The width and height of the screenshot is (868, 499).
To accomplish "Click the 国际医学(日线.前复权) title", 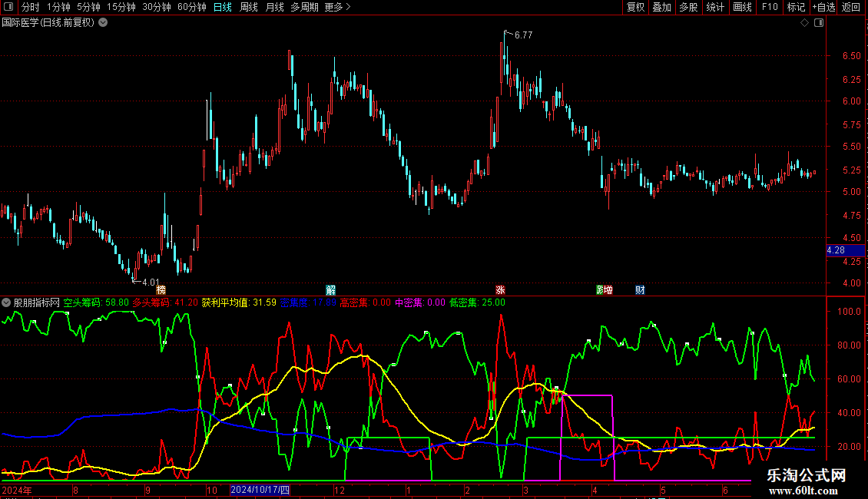I will [48, 23].
